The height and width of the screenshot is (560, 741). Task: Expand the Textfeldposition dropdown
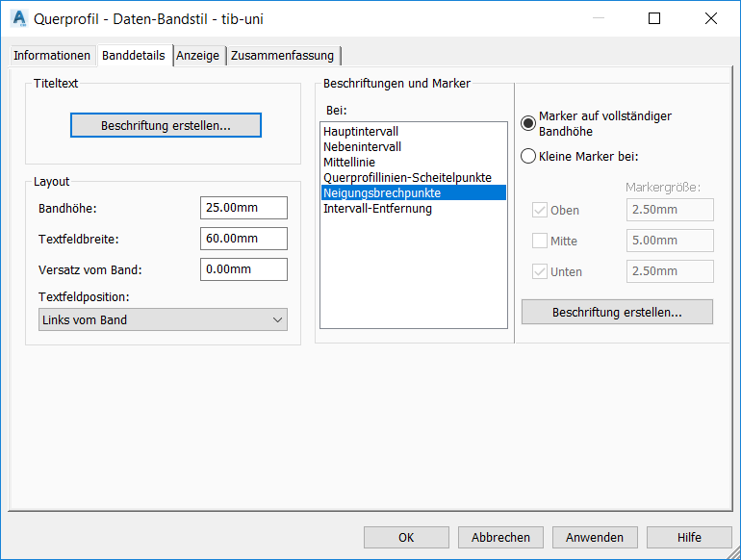163,319
